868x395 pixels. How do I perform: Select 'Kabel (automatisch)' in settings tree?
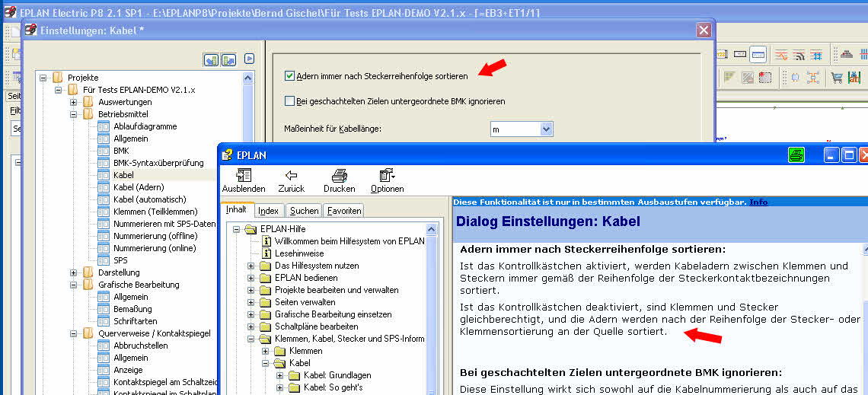point(149,199)
